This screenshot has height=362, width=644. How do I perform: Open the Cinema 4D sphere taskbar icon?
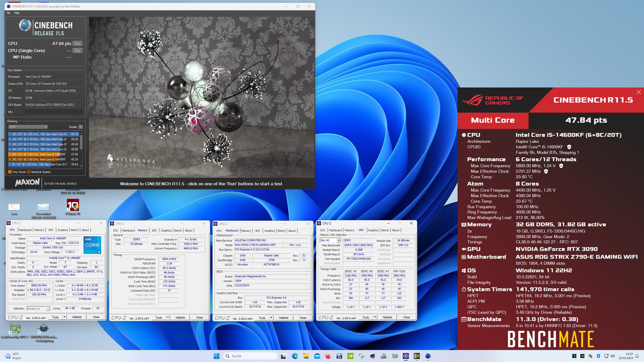pos(373,356)
